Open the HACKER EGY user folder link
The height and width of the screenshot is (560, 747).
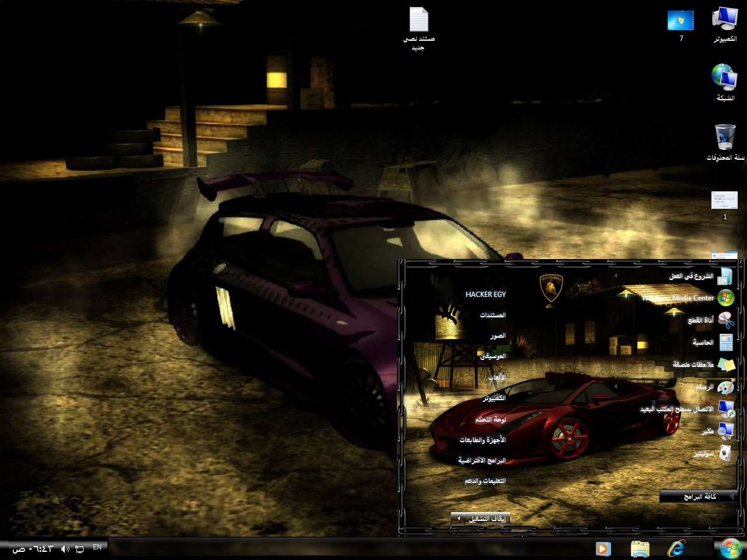click(485, 295)
